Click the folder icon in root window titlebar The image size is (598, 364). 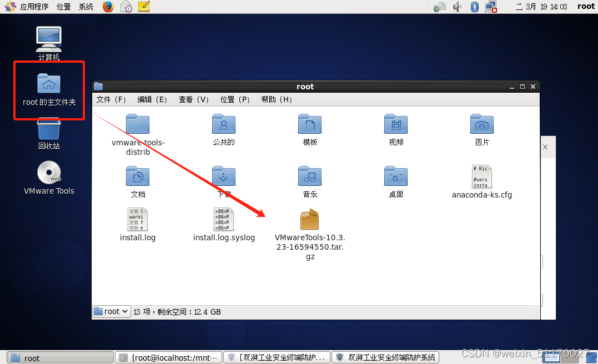click(x=98, y=87)
